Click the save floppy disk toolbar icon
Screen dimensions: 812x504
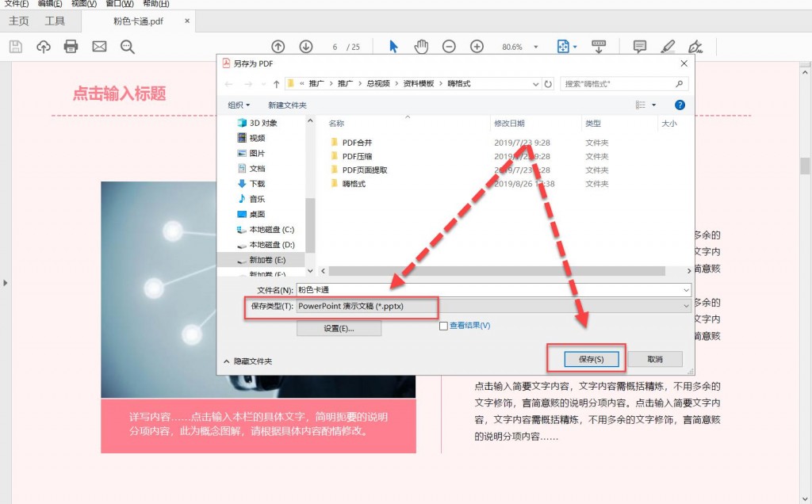click(x=16, y=47)
